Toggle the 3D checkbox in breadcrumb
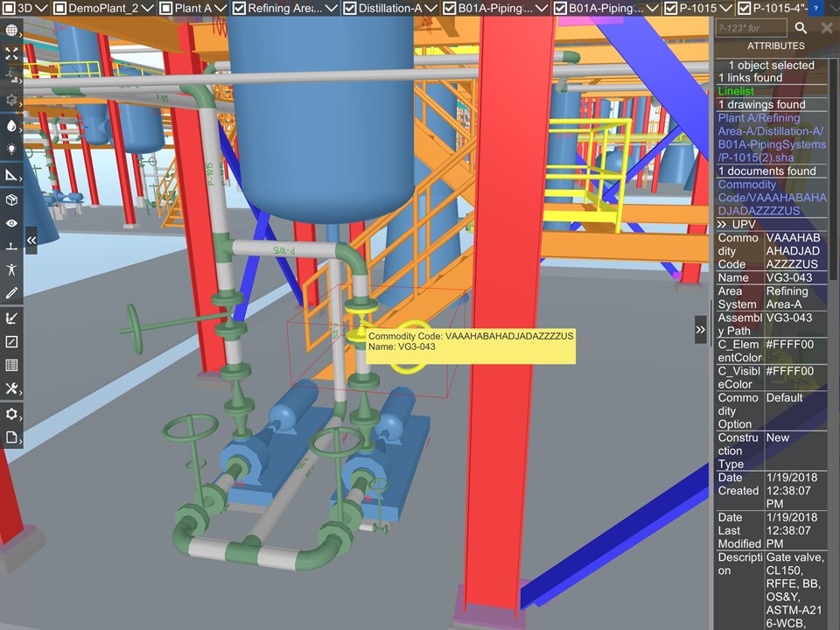Image resolution: width=840 pixels, height=630 pixels. (9, 8)
